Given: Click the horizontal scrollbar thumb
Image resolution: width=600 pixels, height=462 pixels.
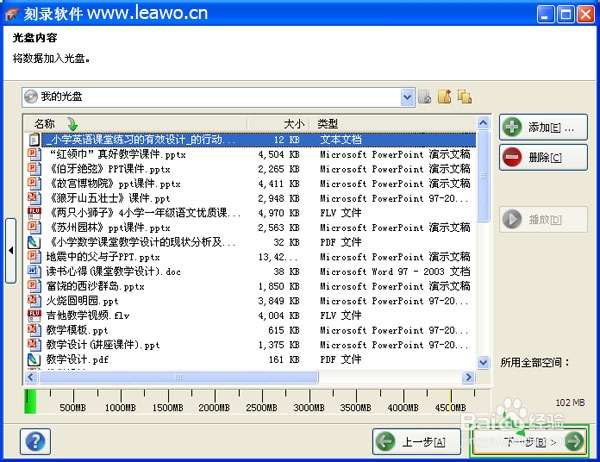Looking at the screenshot, I should point(179,377).
